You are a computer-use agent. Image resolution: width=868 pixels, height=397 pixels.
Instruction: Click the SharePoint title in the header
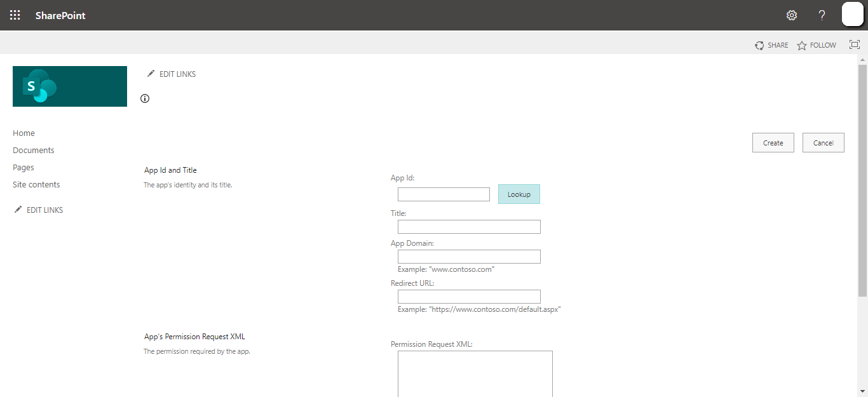(60, 15)
